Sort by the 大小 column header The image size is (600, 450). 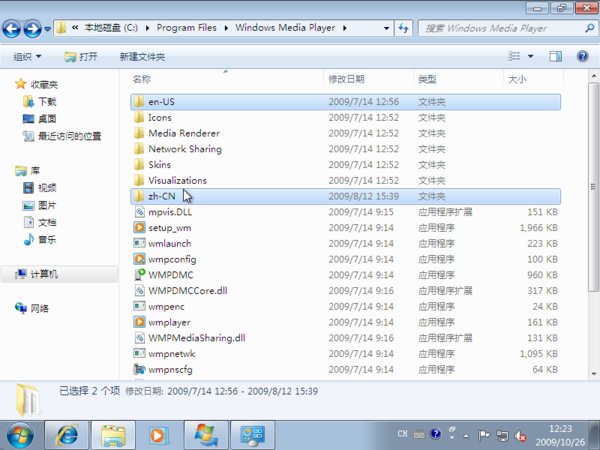pos(517,79)
